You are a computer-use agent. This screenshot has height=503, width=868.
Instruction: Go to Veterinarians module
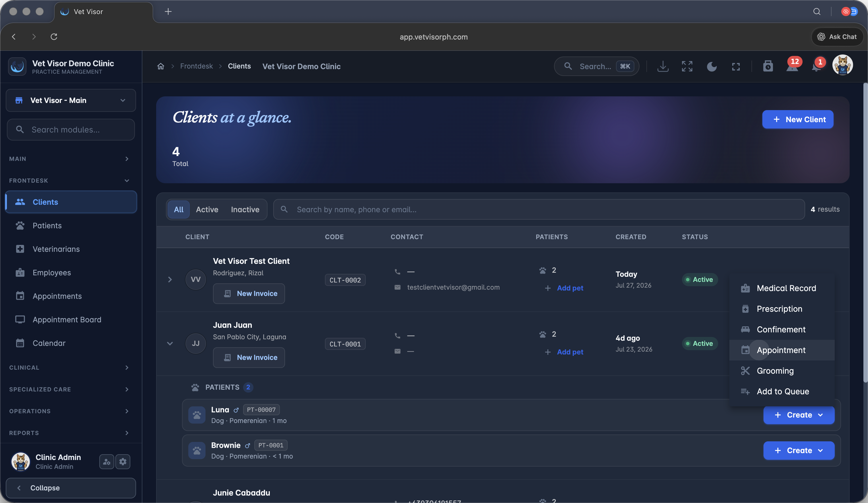pos(71,249)
